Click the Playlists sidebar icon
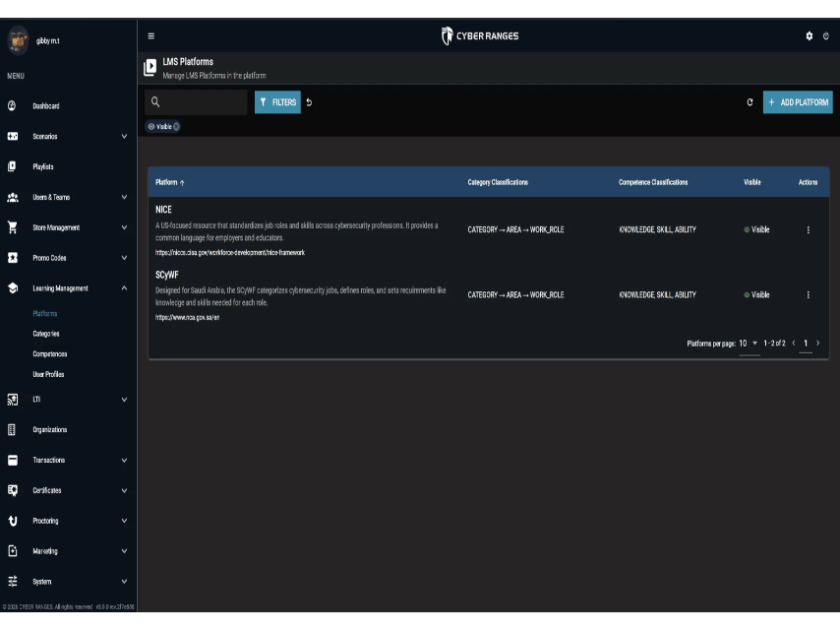The image size is (840, 630). 12,166
